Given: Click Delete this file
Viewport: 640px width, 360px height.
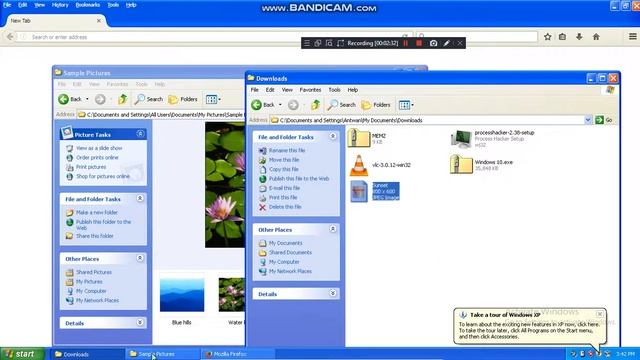Looking at the screenshot, I should click(285, 207).
